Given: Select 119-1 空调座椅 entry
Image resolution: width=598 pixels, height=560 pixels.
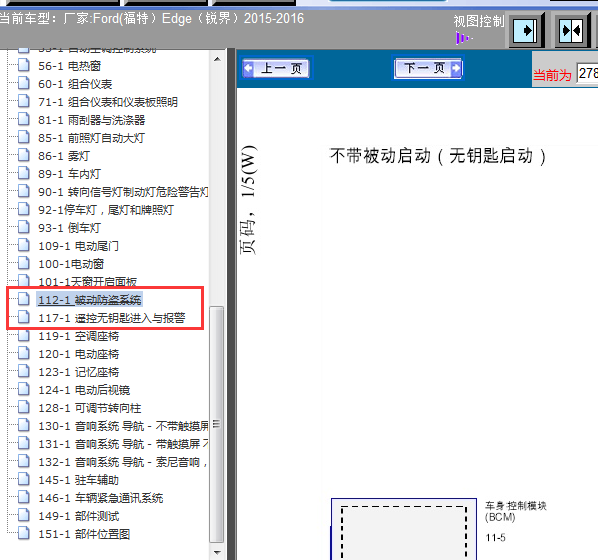Looking at the screenshot, I should click(79, 336).
